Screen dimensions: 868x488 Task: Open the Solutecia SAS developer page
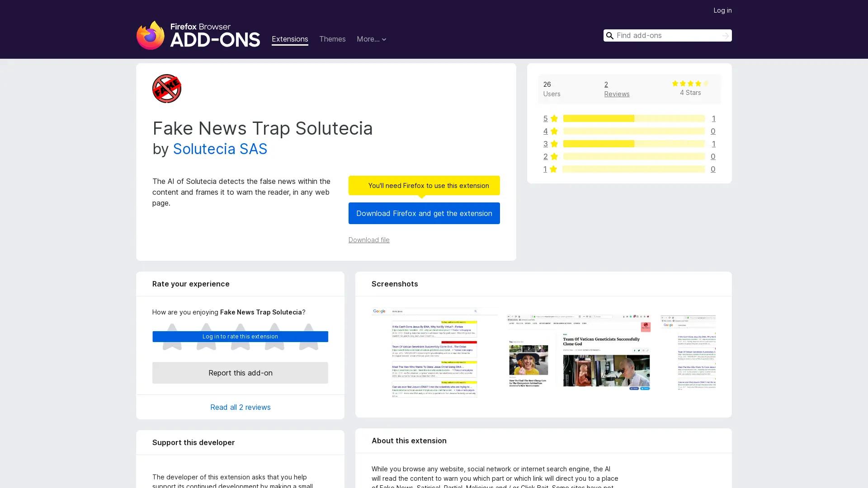(220, 149)
